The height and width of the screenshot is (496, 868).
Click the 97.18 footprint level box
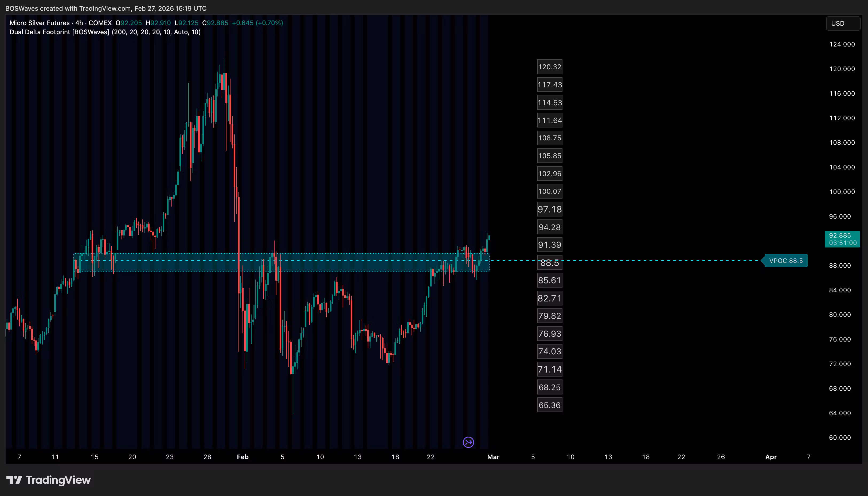point(549,209)
